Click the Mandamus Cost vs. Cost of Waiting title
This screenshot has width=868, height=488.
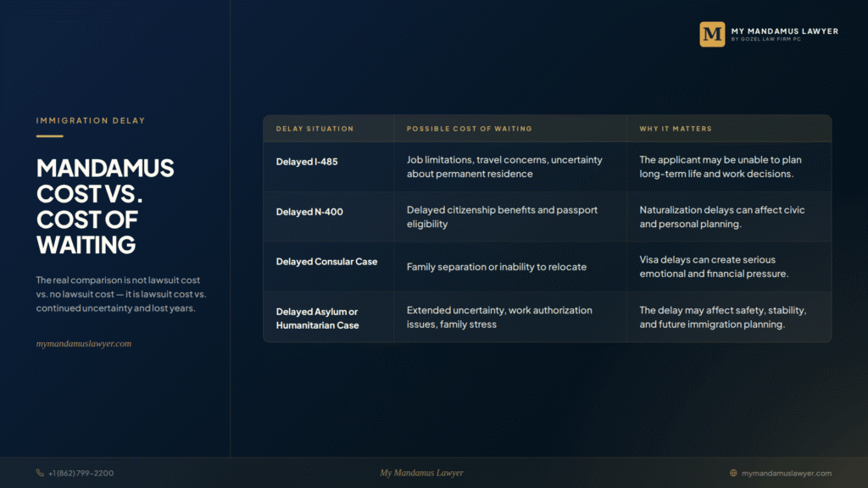pos(105,207)
